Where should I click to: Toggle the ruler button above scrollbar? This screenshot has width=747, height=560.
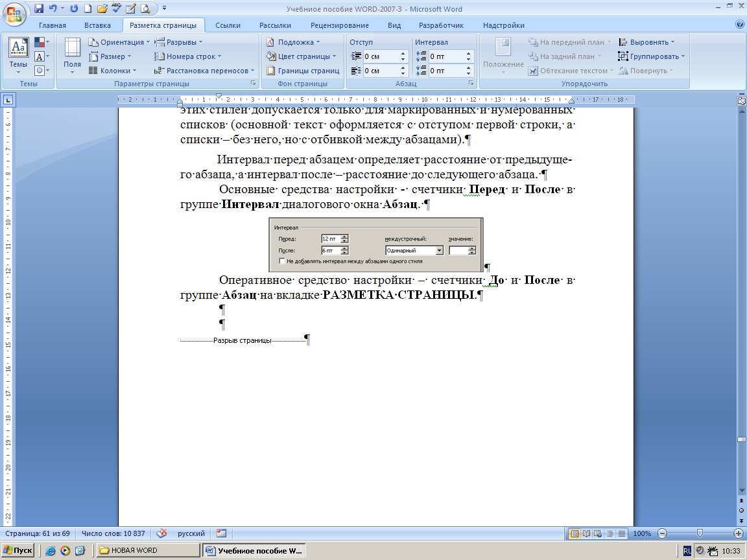741,101
